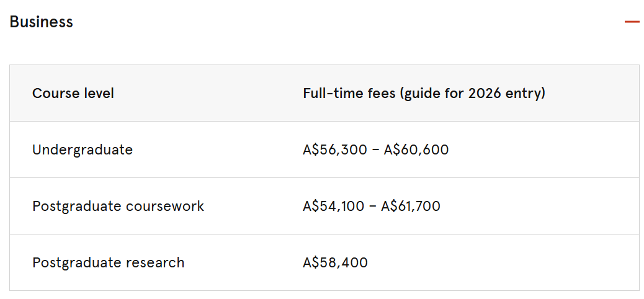Click the A$54,100 coursework minimum fee
Screen dimensions: 644x299
pyautogui.click(x=333, y=206)
